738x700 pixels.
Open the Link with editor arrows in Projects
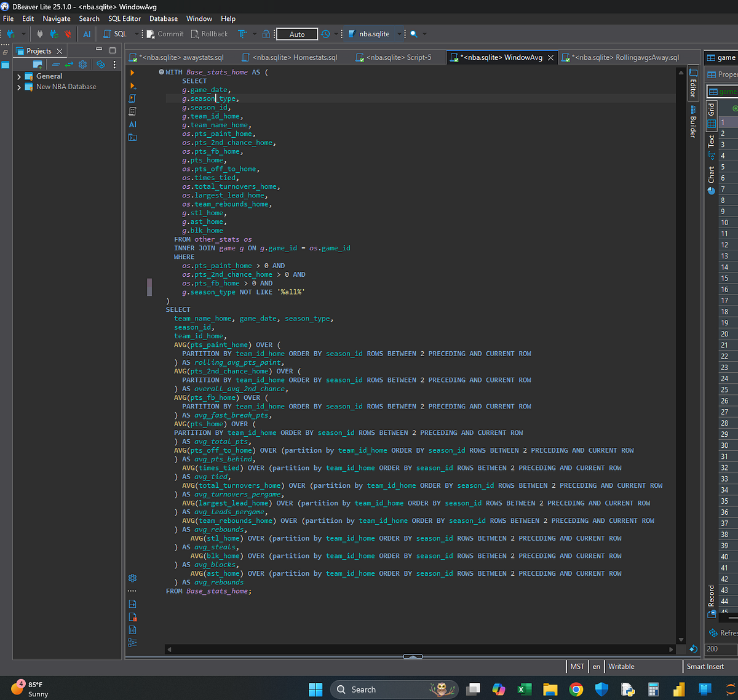coord(69,65)
